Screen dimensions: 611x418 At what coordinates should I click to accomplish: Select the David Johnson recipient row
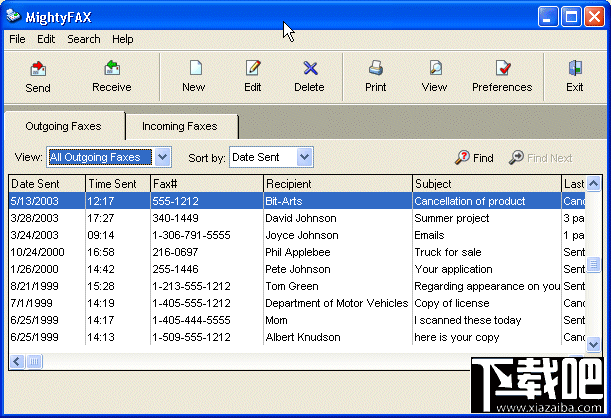297,218
